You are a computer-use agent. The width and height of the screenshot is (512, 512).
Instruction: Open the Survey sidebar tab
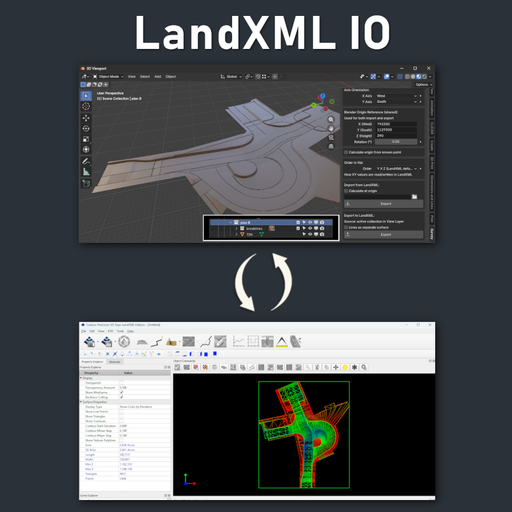coord(432,234)
